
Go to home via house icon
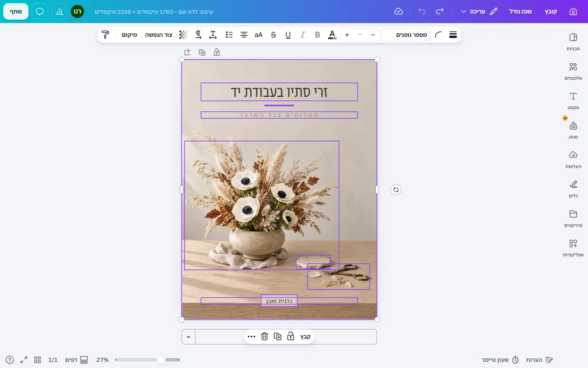click(x=573, y=11)
